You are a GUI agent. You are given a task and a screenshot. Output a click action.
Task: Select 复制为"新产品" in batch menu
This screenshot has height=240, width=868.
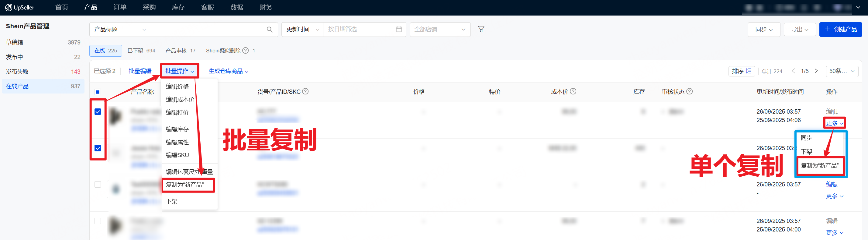coord(185,185)
